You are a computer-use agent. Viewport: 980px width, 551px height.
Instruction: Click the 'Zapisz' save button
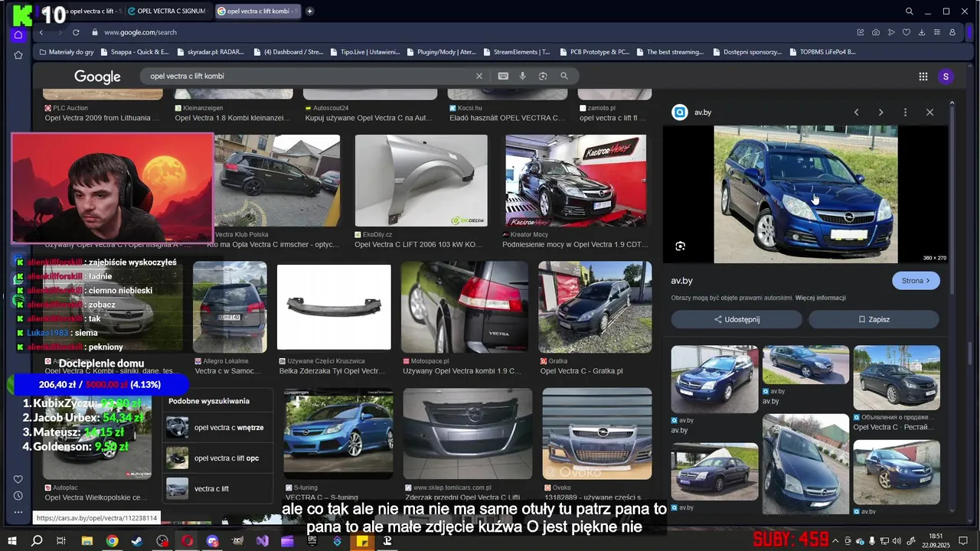(874, 319)
